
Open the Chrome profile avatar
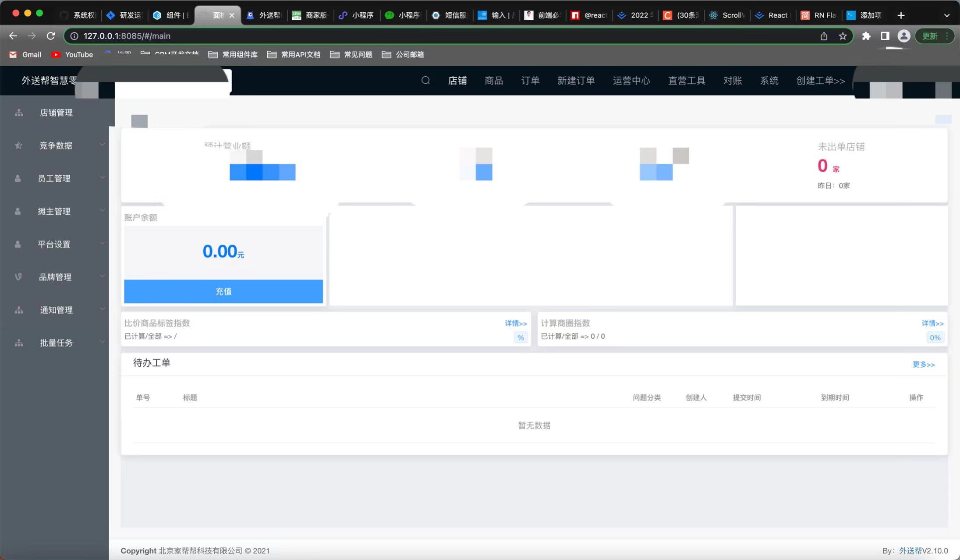tap(903, 36)
